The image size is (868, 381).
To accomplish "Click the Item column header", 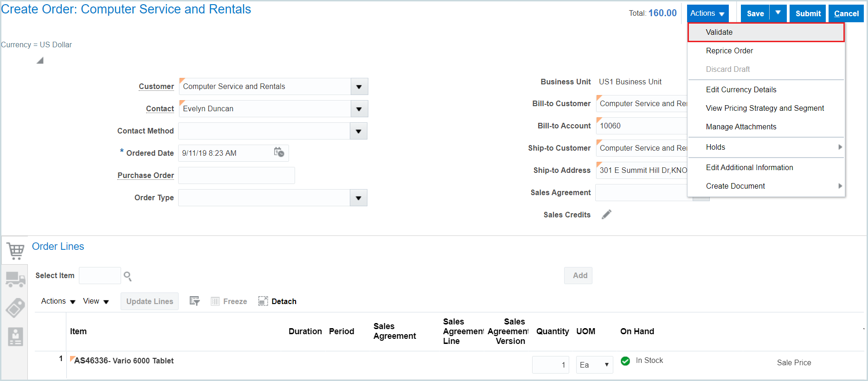I will point(78,331).
